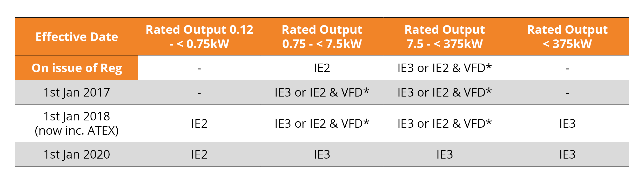Image resolution: width=644 pixels, height=184 pixels.
Task: Select 0.75-7.5kW IE3 or IE2 & VFD* for 2017
Action: (322, 92)
